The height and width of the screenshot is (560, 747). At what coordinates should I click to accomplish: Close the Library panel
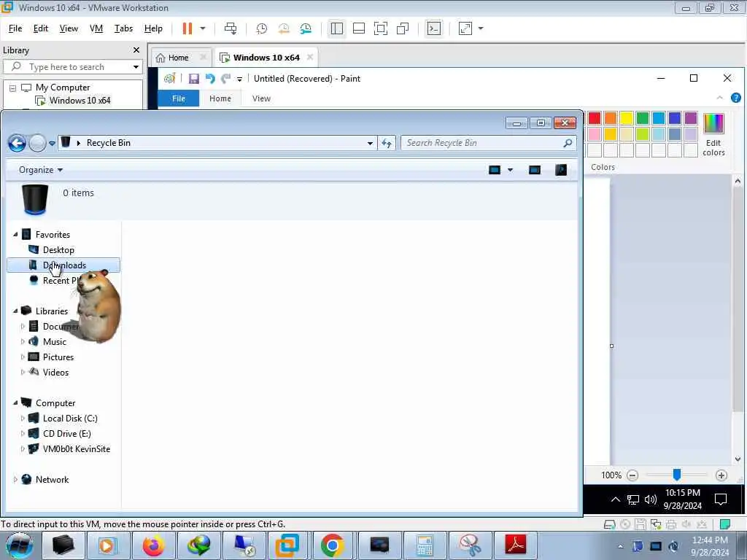[x=136, y=50]
